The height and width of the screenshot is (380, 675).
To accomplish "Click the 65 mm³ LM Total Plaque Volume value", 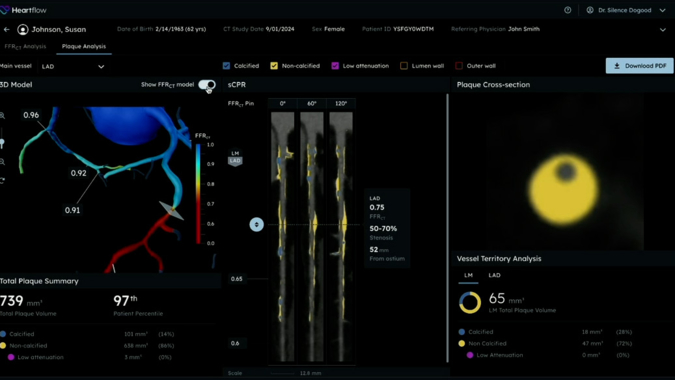I will click(507, 299).
